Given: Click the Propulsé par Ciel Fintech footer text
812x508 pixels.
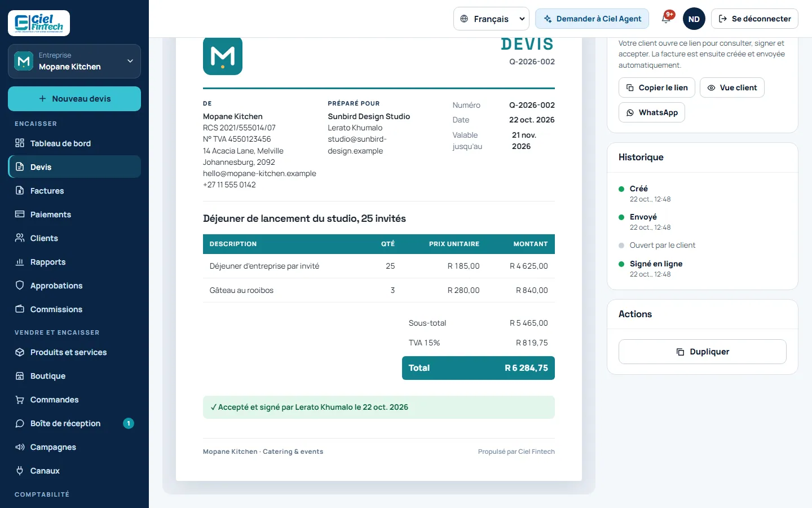Looking at the screenshot, I should coord(517,452).
